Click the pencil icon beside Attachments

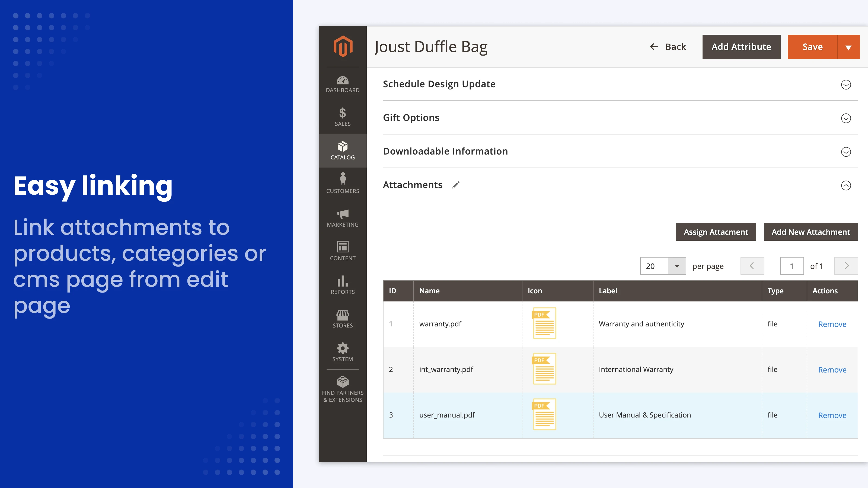pos(456,185)
